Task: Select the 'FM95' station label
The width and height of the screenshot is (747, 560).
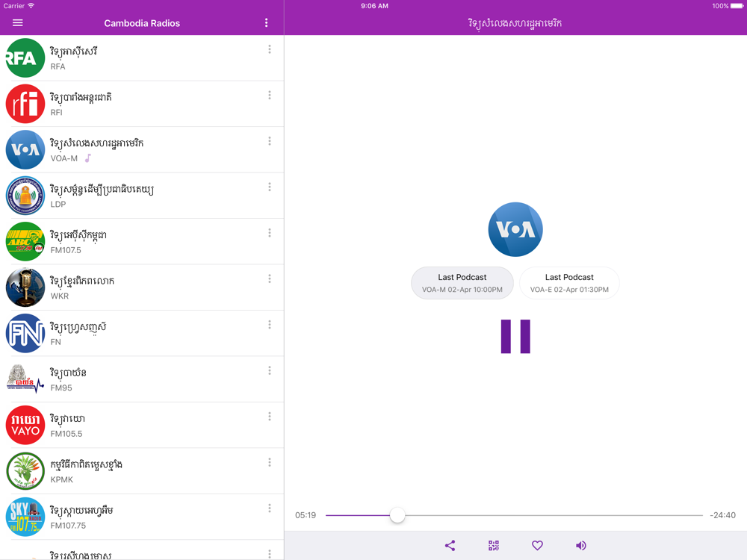Action: (61, 388)
